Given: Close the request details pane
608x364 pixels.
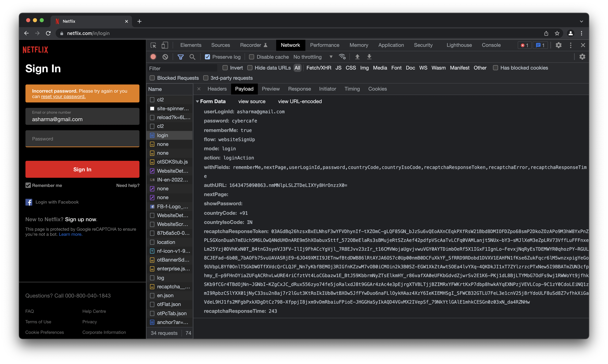Looking at the screenshot, I should point(199,89).
